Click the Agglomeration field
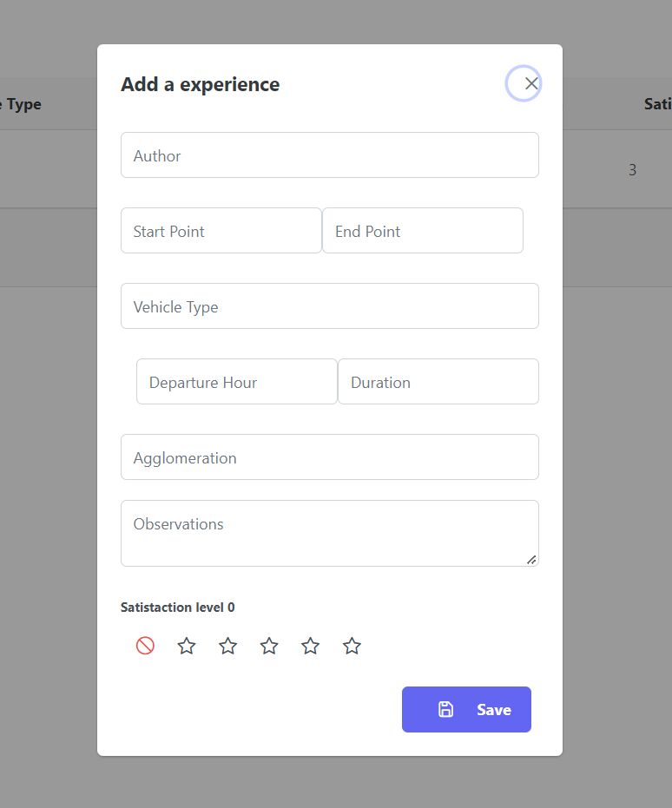This screenshot has width=672, height=808. (330, 457)
